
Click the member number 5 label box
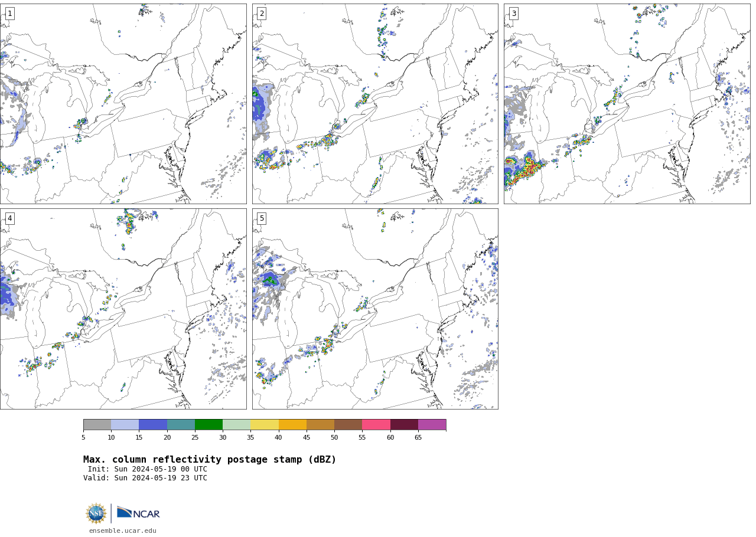262,218
